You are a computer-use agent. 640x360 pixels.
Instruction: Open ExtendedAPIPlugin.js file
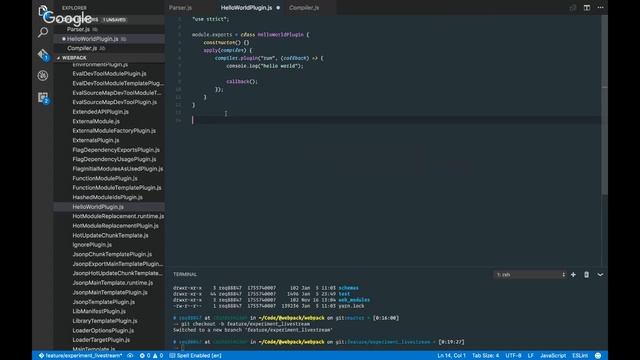pyautogui.click(x=100, y=112)
